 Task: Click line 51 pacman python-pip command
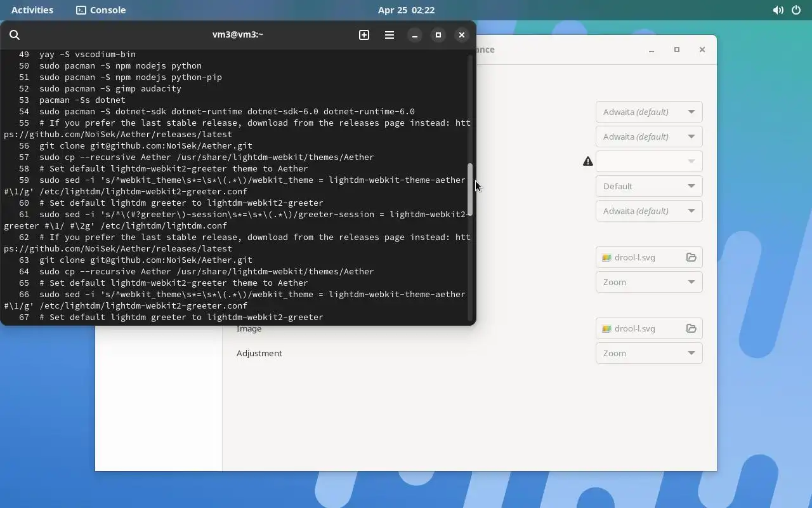click(x=131, y=77)
